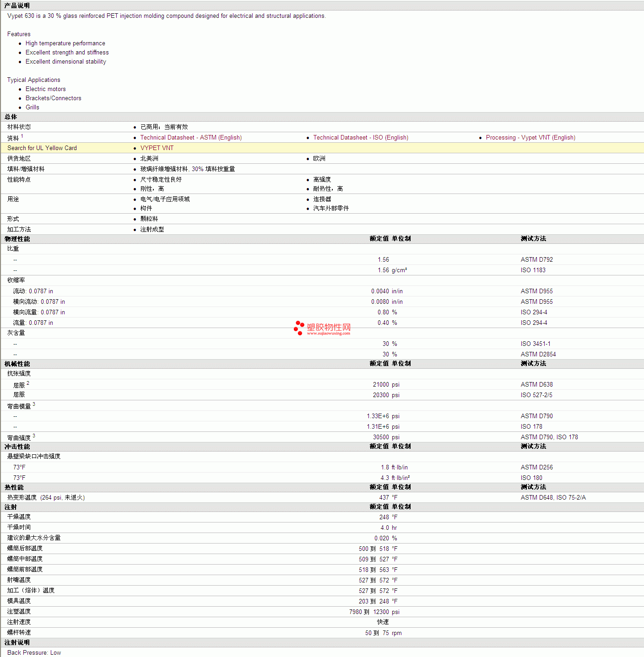
Task: Click the 0.0040 in/in shrinkage value
Action: tap(387, 291)
